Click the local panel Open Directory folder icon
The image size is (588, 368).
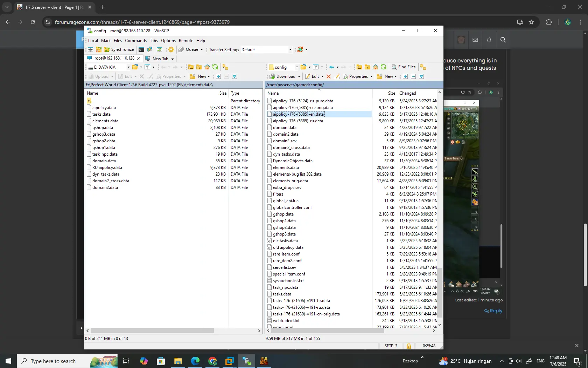[135, 67]
